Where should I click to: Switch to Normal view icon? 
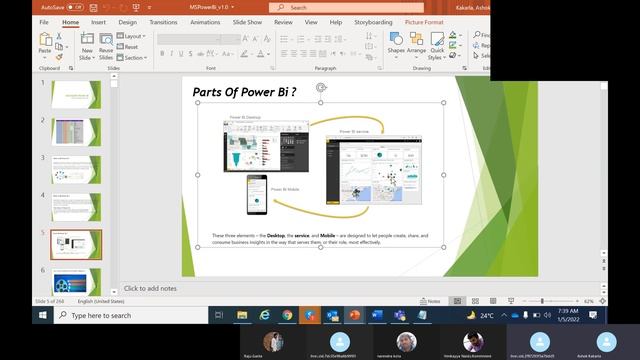457,301
